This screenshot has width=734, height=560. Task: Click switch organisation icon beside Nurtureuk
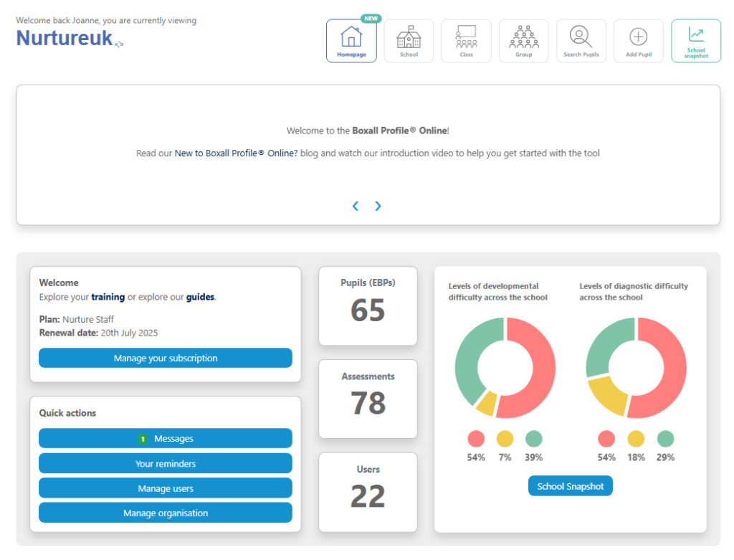[x=119, y=44]
